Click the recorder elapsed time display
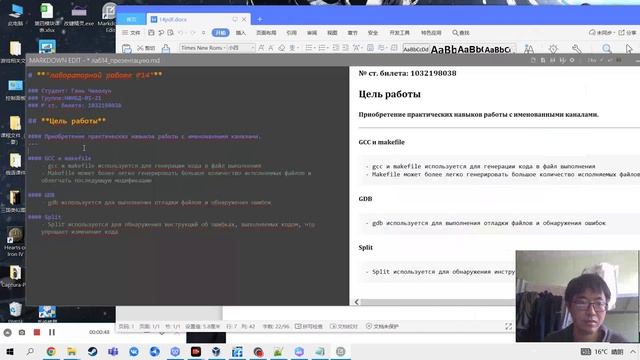 point(99,333)
